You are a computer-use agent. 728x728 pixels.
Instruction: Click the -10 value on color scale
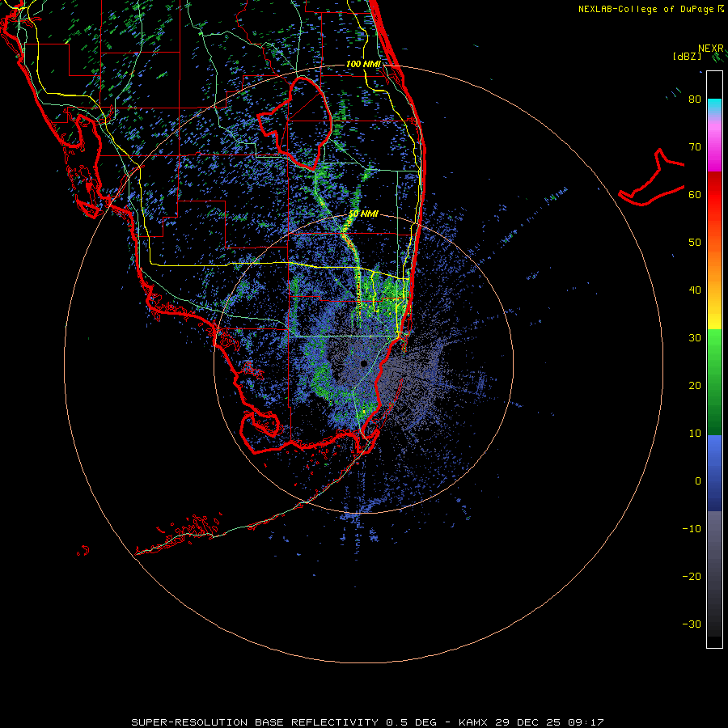pos(692,529)
